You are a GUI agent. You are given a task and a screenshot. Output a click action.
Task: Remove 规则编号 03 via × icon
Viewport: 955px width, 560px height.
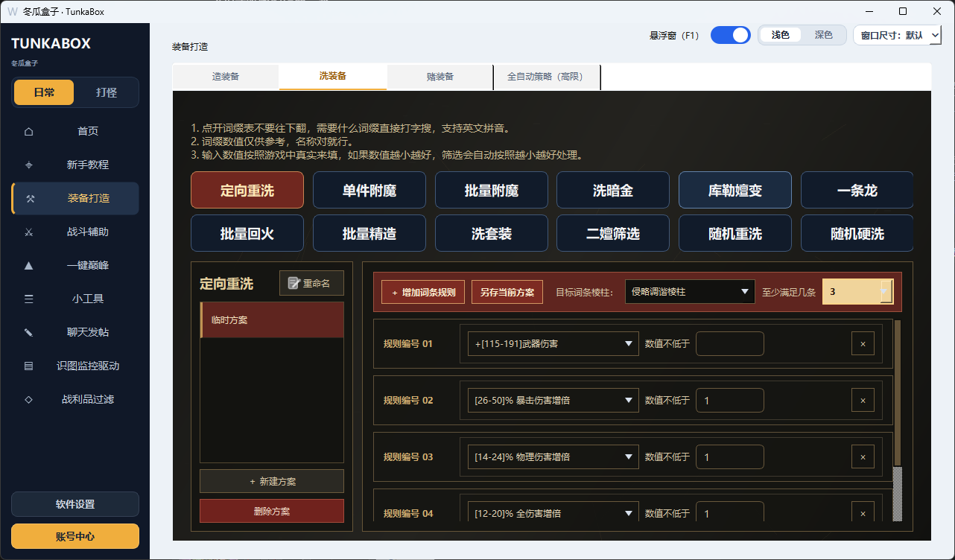pos(863,457)
